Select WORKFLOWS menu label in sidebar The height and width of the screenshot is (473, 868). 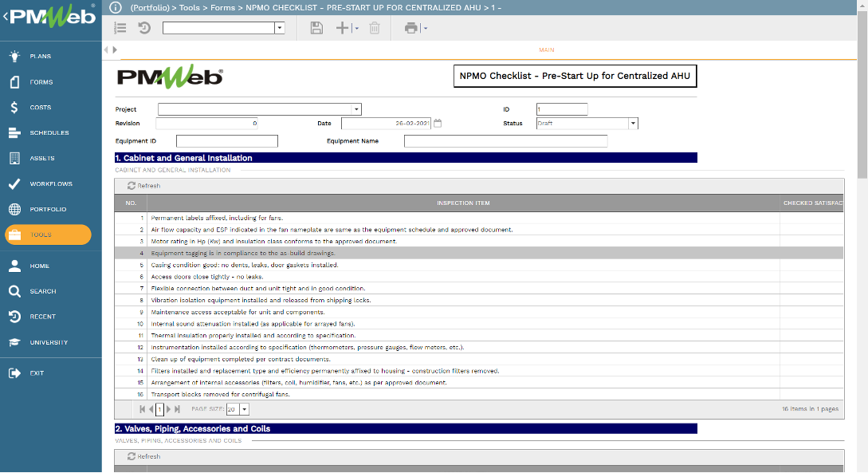[51, 184]
